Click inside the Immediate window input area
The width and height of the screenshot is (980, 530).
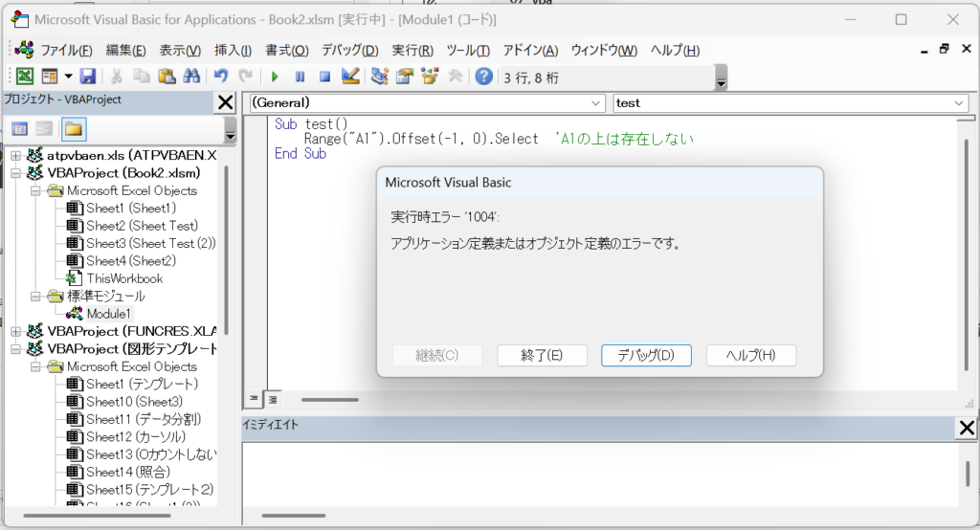pos(599,474)
